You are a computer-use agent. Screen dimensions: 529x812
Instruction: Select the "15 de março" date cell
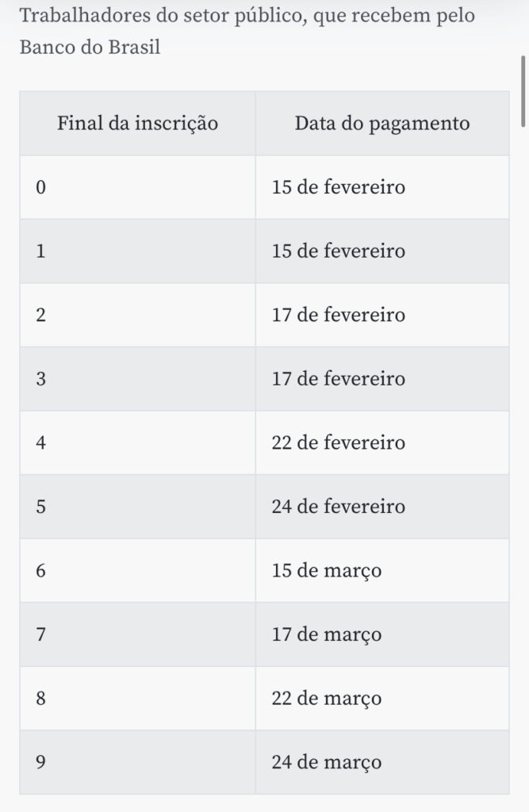click(381, 570)
